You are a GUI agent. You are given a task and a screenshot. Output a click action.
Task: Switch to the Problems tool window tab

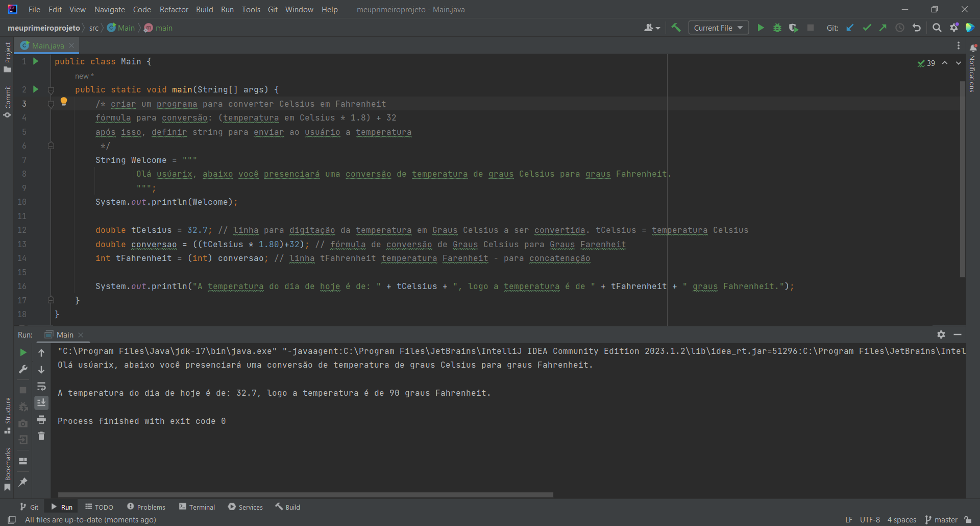(146, 507)
